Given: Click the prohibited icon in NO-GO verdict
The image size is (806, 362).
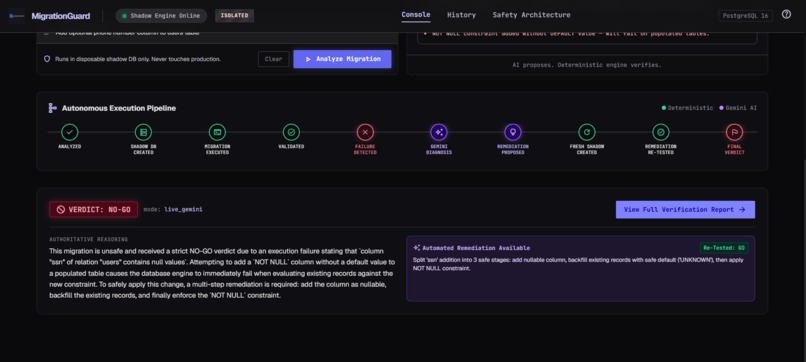Looking at the screenshot, I should click(61, 210).
